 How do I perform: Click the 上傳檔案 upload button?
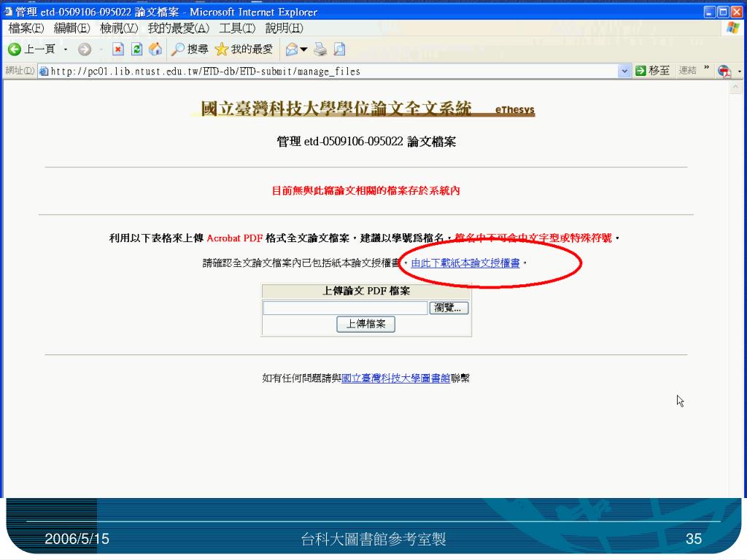click(x=366, y=324)
